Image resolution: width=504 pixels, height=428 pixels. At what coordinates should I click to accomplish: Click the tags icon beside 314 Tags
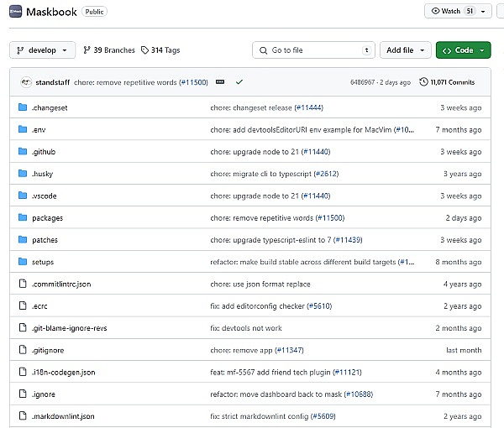[x=145, y=50]
